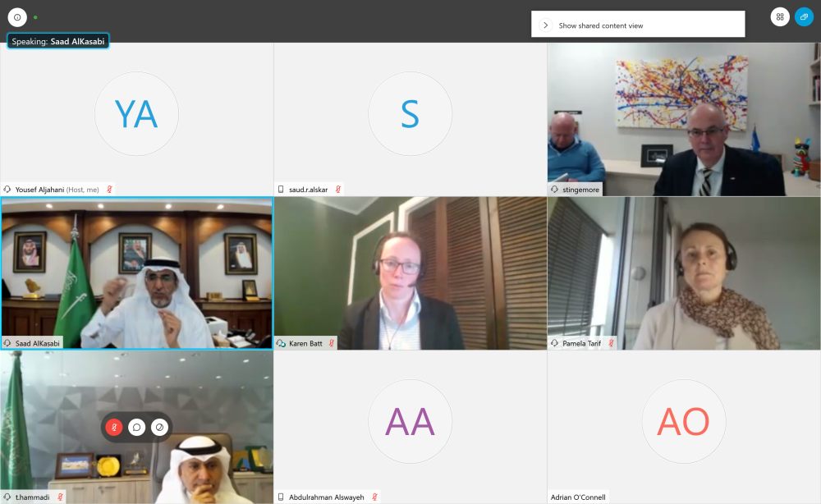Toggle red mute button on t.hammadi's video

114,427
